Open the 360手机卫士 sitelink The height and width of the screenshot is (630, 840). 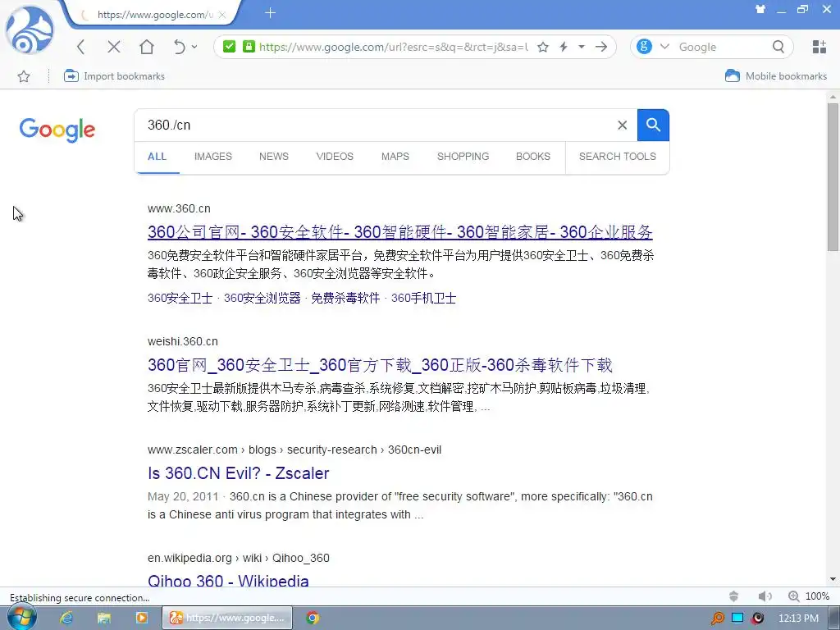point(423,298)
